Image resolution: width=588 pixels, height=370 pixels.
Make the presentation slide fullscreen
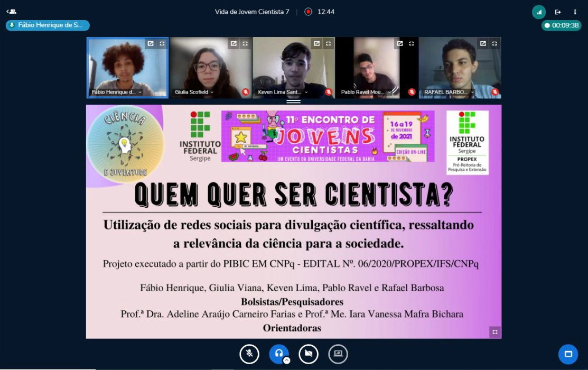point(494,332)
